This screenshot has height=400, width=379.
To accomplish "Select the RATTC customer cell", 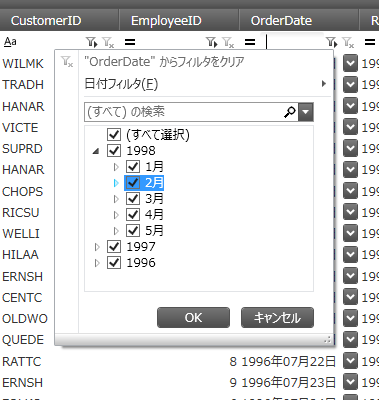I will pos(22,361).
